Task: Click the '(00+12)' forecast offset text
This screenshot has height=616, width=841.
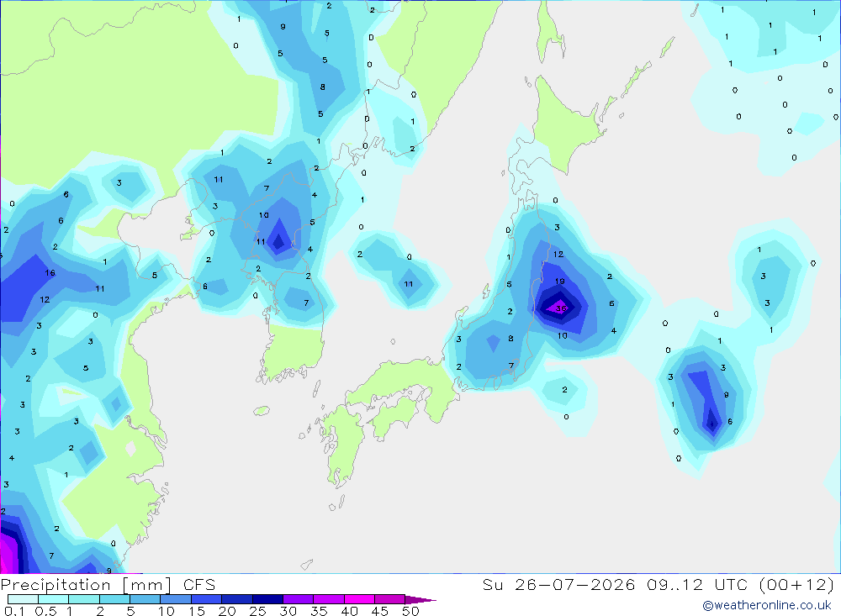Action: (x=796, y=584)
